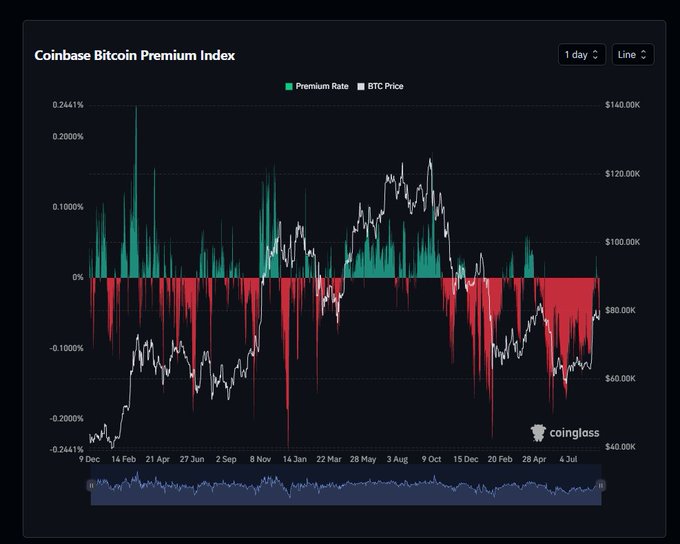Image resolution: width=680 pixels, height=544 pixels.
Task: Click the 21 Apr date label
Action: [x=157, y=459]
